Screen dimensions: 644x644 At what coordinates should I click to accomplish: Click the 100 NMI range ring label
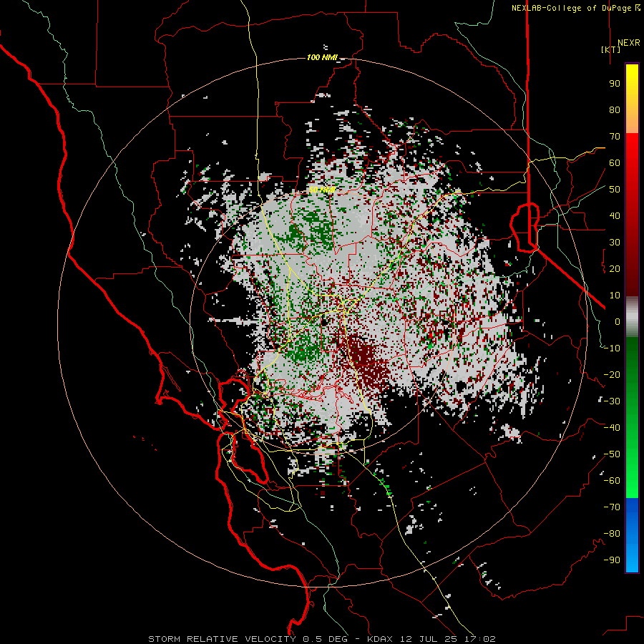[x=322, y=57]
